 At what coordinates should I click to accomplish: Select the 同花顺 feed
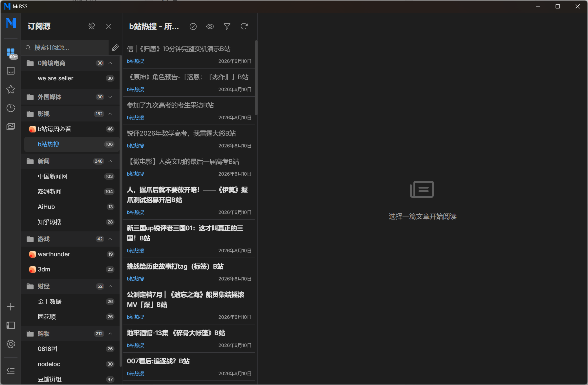(x=72, y=317)
